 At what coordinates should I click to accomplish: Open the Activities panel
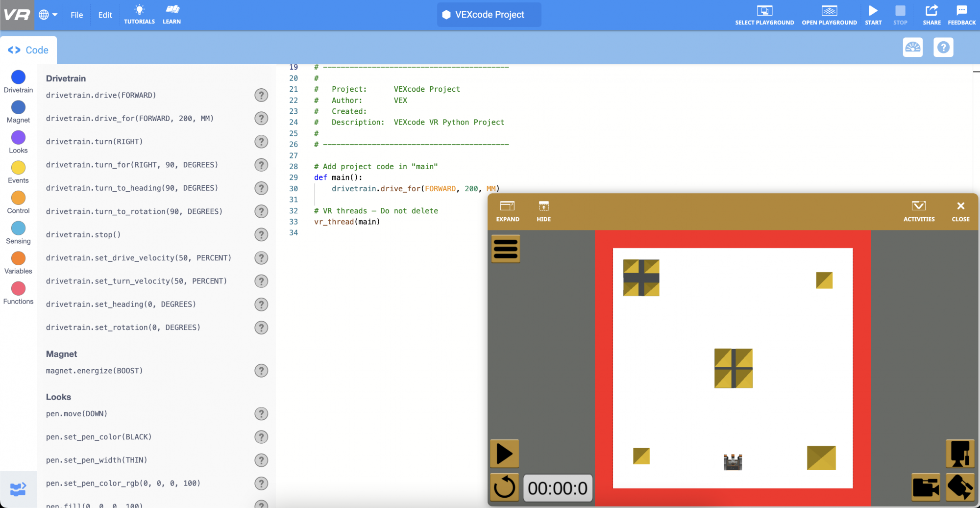pos(919,211)
